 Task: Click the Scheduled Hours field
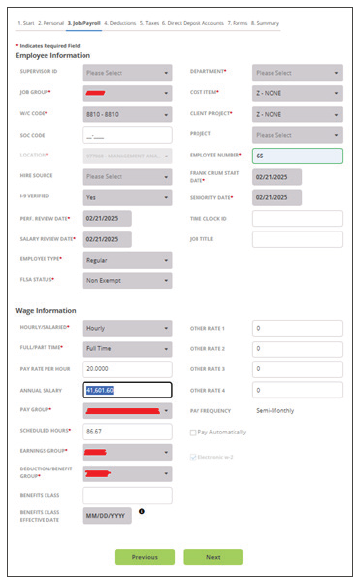pyautogui.click(x=127, y=431)
